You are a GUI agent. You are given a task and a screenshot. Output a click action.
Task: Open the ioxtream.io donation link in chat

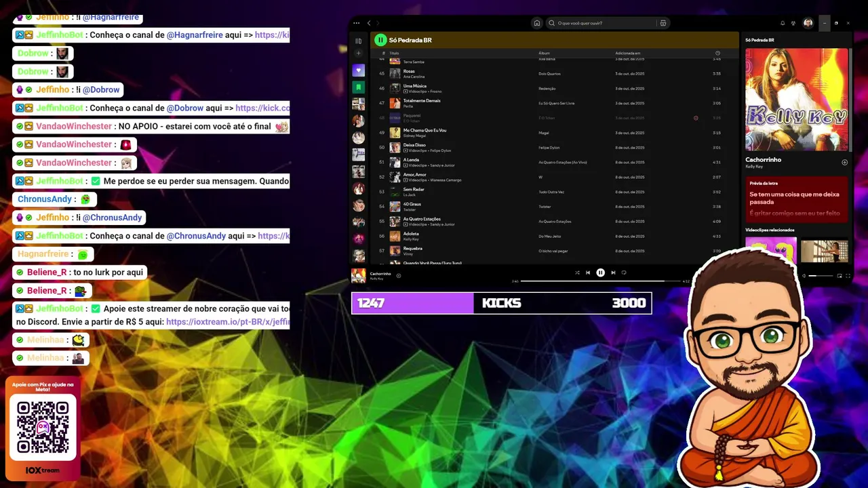click(x=228, y=322)
